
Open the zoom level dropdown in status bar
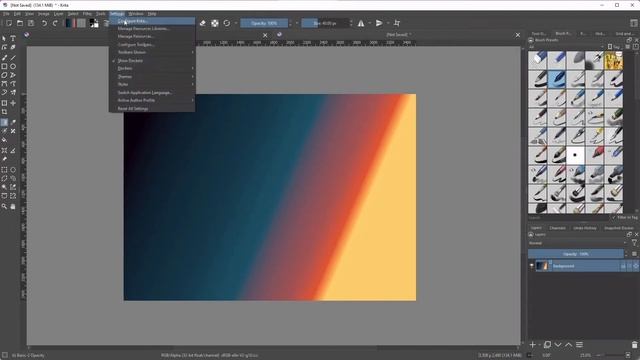coord(586,355)
